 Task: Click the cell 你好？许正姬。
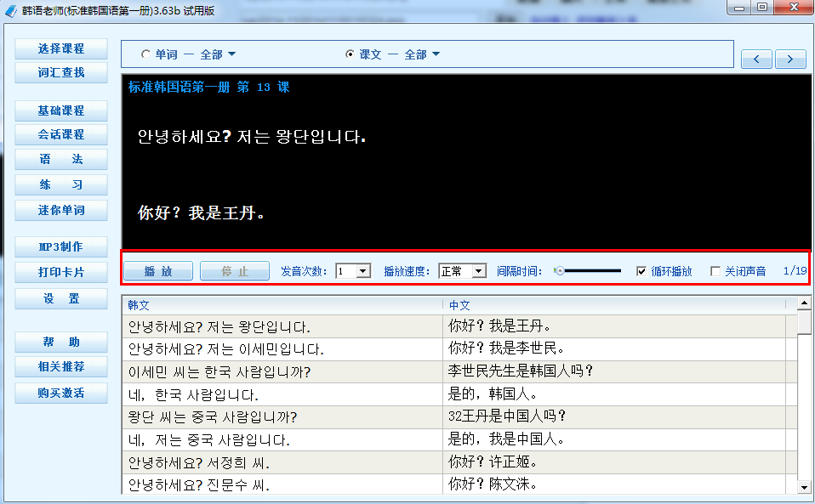click(614, 462)
